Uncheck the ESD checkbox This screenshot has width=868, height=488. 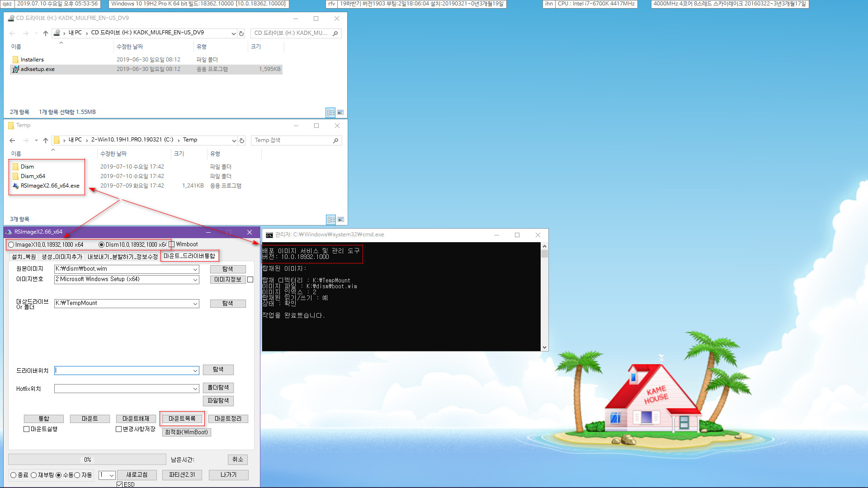point(119,484)
